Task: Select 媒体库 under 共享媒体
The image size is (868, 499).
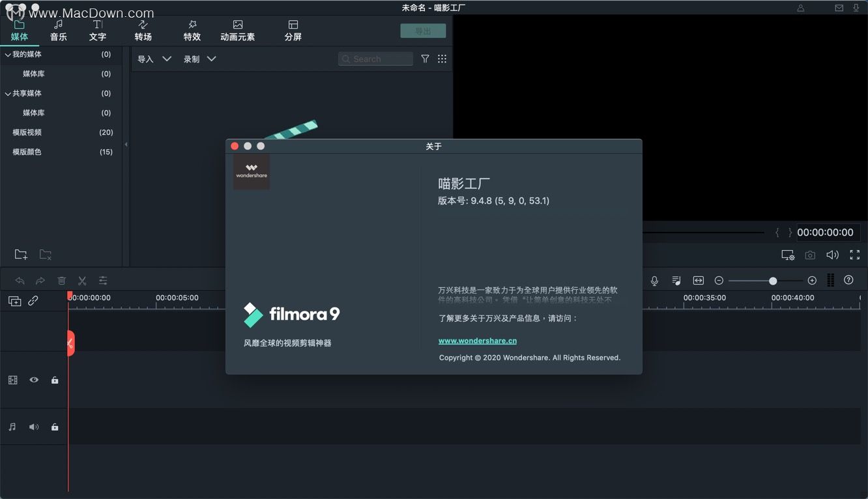Action: tap(34, 113)
